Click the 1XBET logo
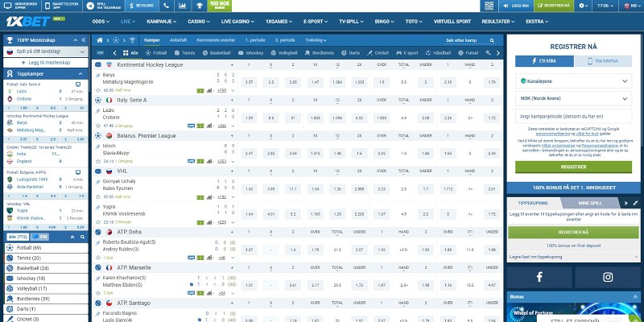This screenshot has height=322, width=644. point(28,22)
